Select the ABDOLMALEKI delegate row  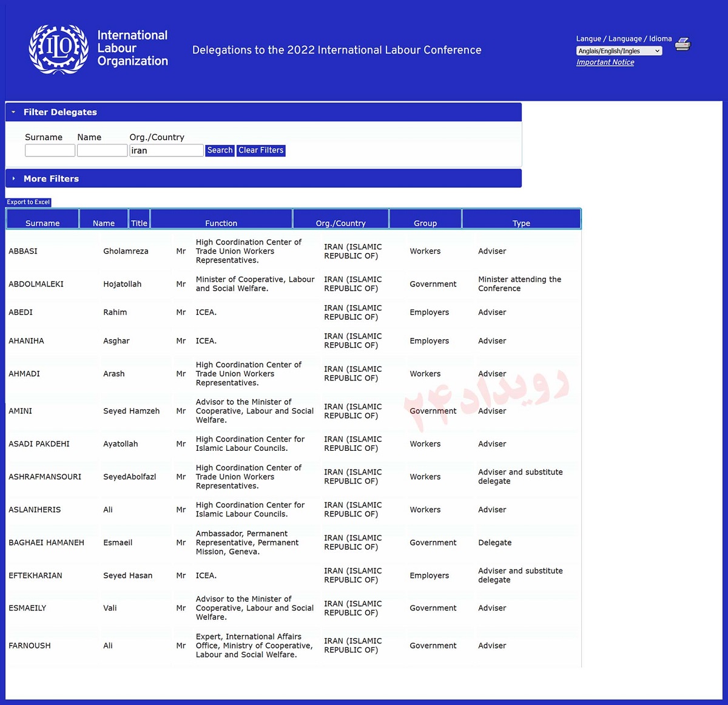[36, 284]
